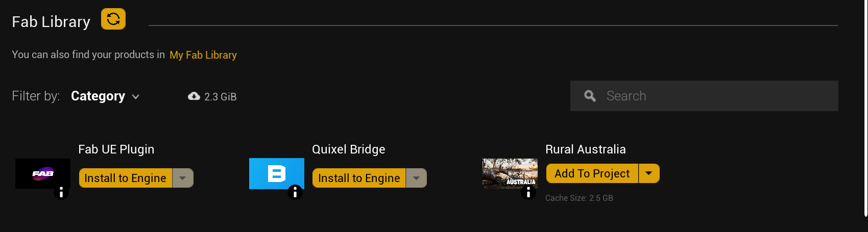The image size is (868, 232).
Task: Refresh the Fab Library list
Action: pyautogui.click(x=113, y=19)
